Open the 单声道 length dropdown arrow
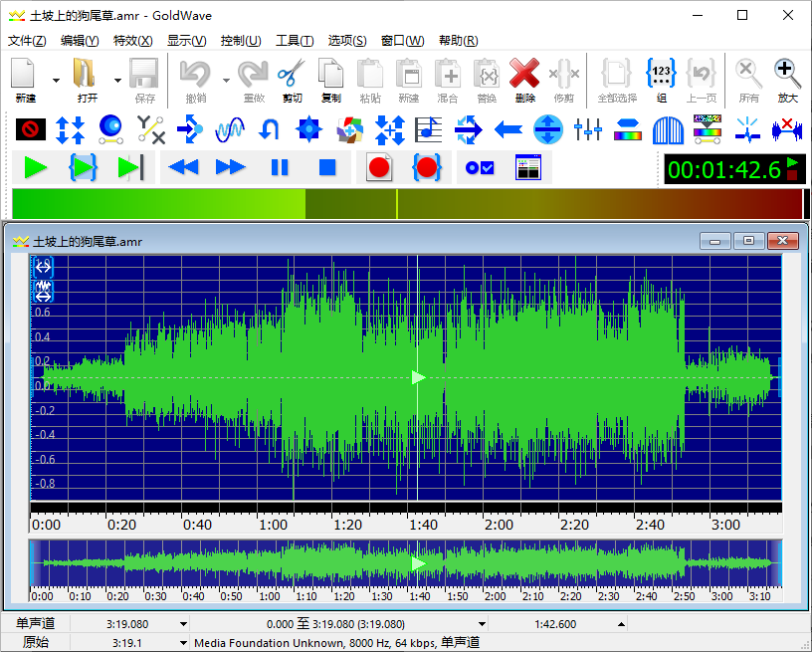Viewport: 812px width, 652px height. [x=183, y=624]
